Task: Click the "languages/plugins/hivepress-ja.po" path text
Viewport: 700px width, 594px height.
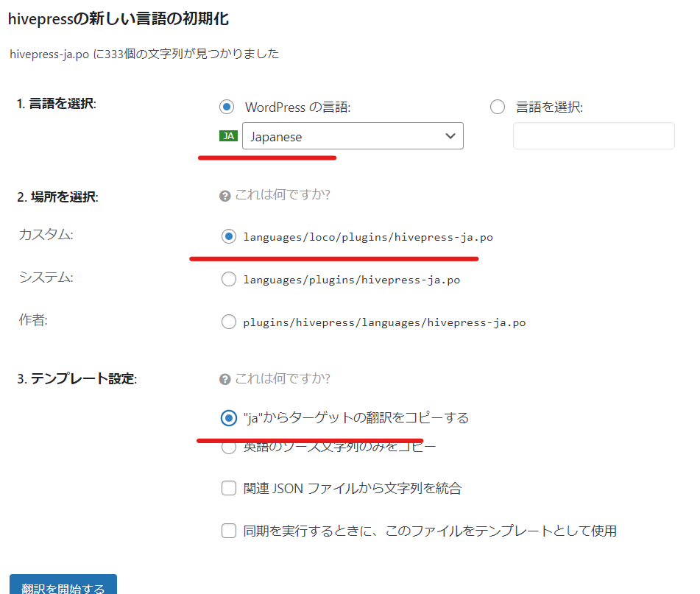Action: tap(351, 280)
